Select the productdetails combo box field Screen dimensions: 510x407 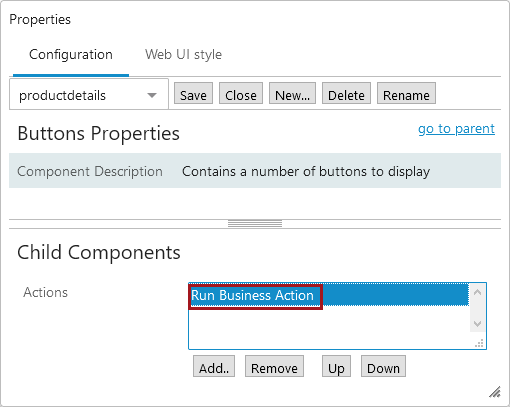coord(89,94)
